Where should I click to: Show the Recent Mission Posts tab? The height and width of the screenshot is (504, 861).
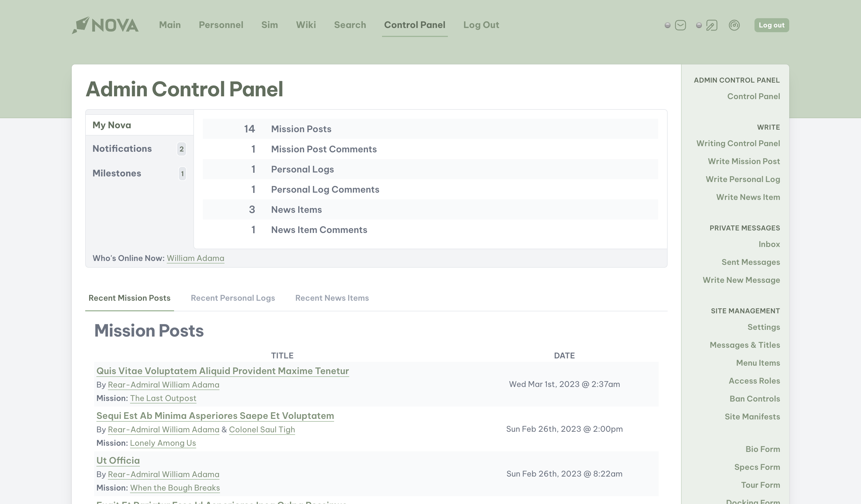[129, 298]
